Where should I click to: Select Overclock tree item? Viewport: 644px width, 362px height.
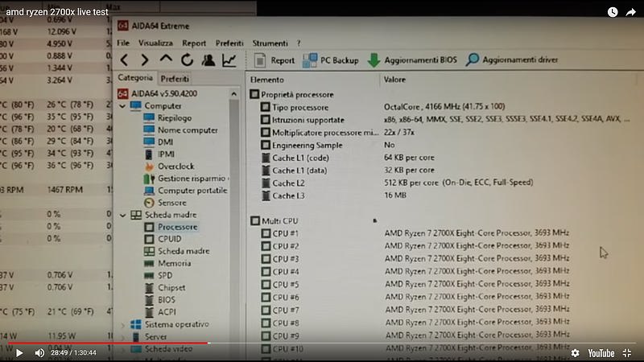click(x=169, y=167)
